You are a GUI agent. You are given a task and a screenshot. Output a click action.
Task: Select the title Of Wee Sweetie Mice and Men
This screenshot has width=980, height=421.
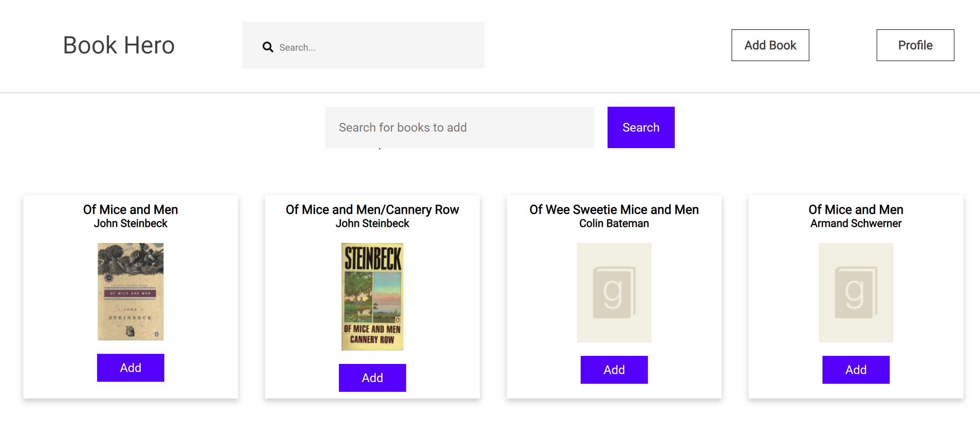[x=614, y=209]
